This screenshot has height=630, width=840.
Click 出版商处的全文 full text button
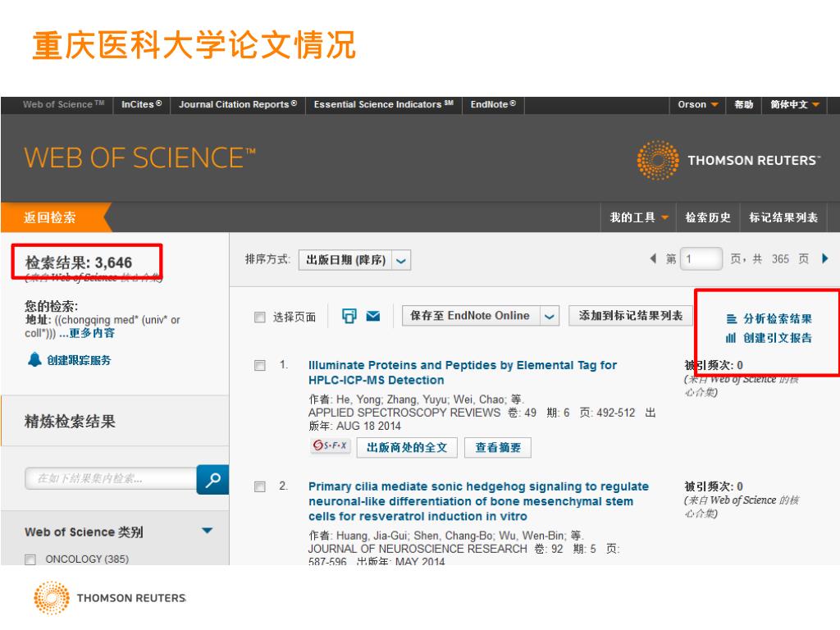pyautogui.click(x=407, y=447)
